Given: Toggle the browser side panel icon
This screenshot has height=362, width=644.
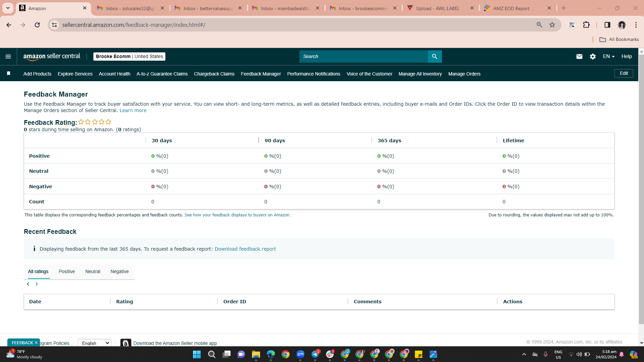Looking at the screenshot, I should [607, 25].
